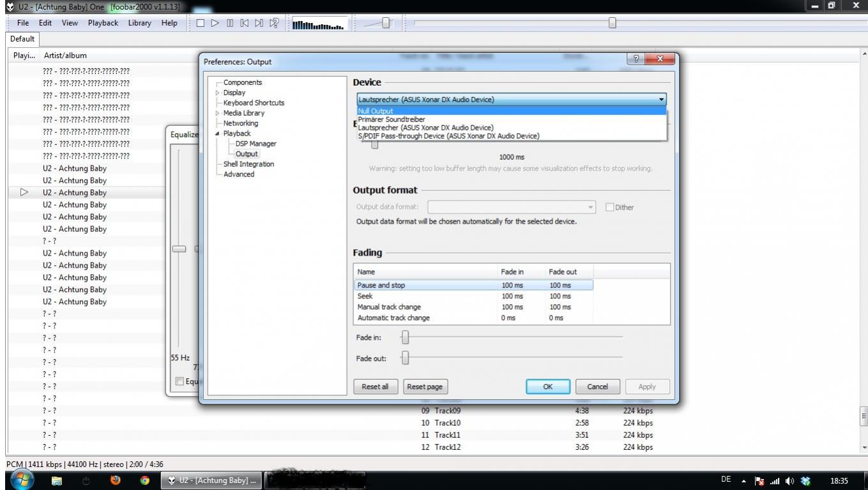Pause the track with the Pause icon

click(x=229, y=23)
